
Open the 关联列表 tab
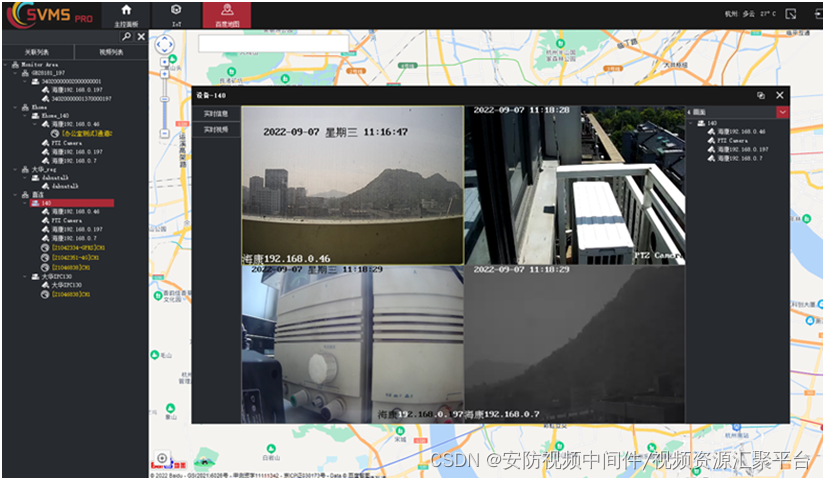click(x=37, y=52)
